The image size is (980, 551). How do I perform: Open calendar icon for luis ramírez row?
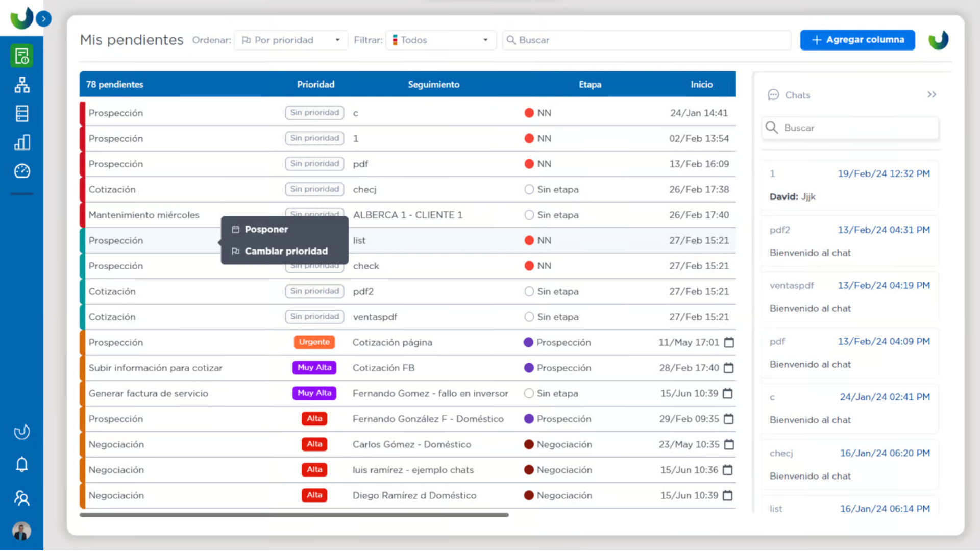[x=728, y=470]
